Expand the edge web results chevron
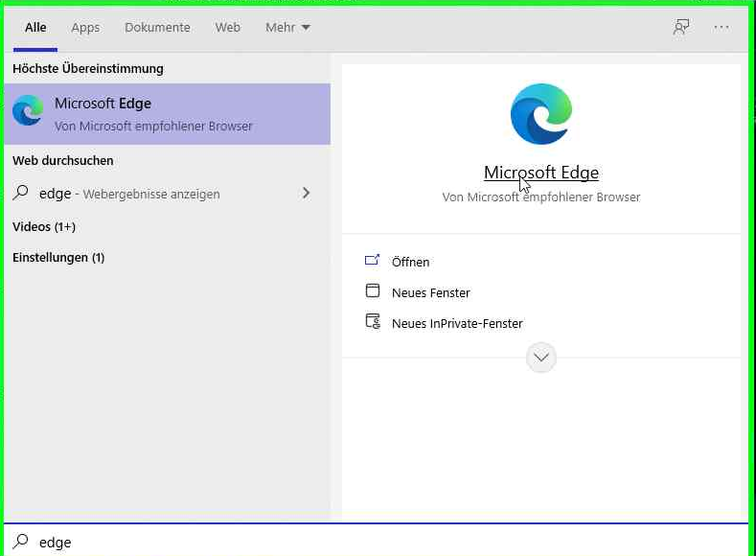756x556 pixels. [307, 194]
